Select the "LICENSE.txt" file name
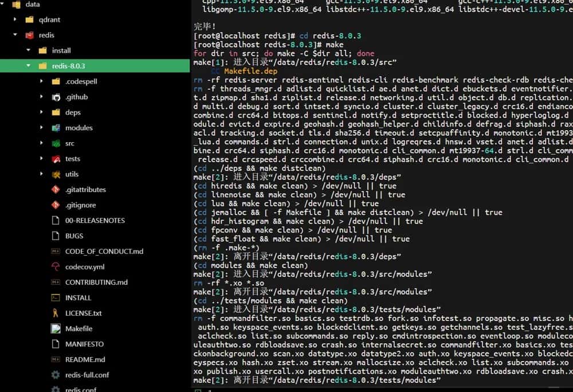Image resolution: width=573 pixels, height=392 pixels. [83, 313]
